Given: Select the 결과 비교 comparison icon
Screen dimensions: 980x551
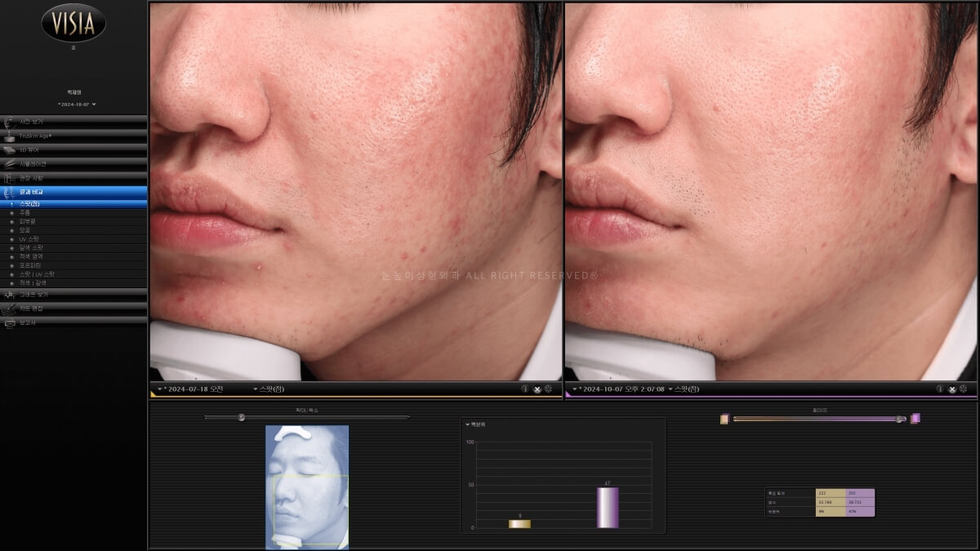Looking at the screenshot, I should click(10, 192).
